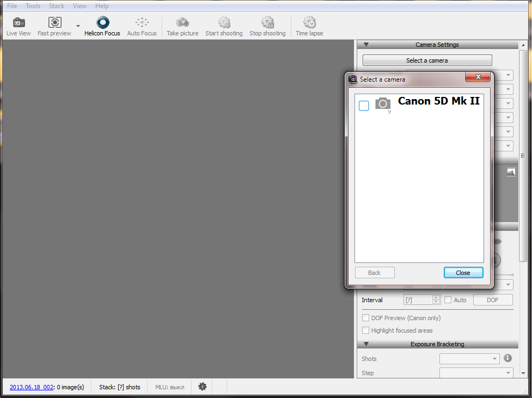Image resolution: width=532 pixels, height=398 pixels.
Task: Click the Canon 5D Mk II camera icon
Action: [x=383, y=104]
